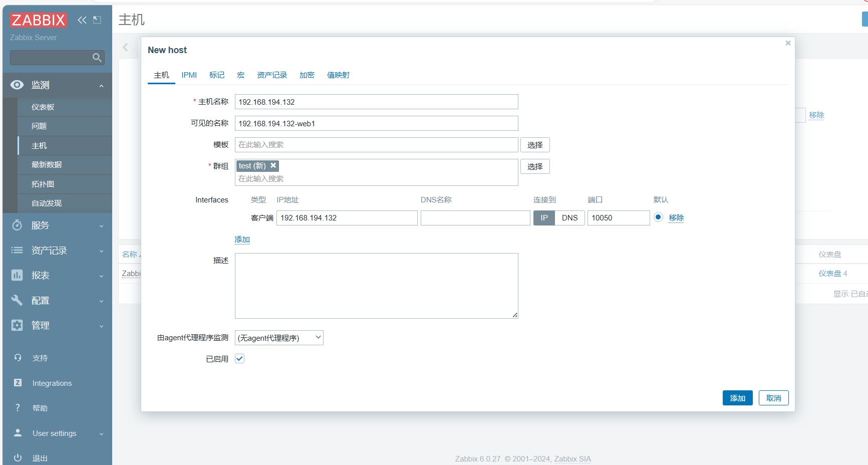Click the 描述 description text area
868x465 pixels.
coord(377,286)
